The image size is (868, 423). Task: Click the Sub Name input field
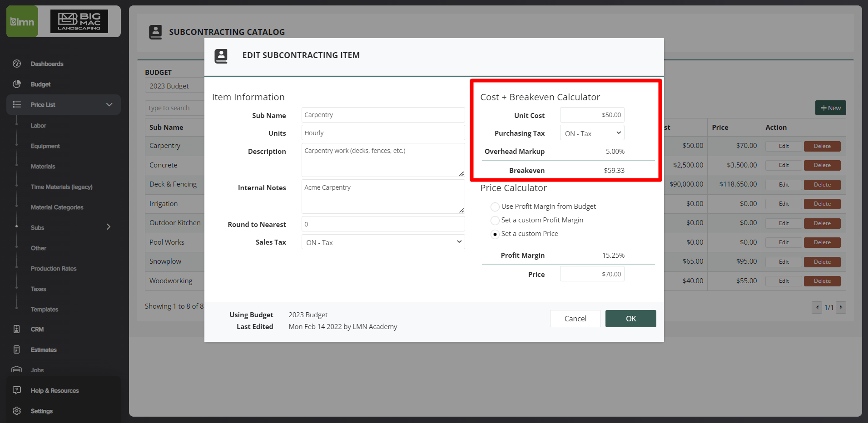[383, 115]
